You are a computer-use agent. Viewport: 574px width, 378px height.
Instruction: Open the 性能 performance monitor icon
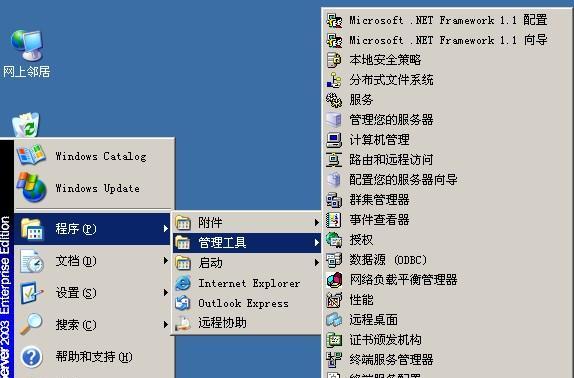pos(334,300)
